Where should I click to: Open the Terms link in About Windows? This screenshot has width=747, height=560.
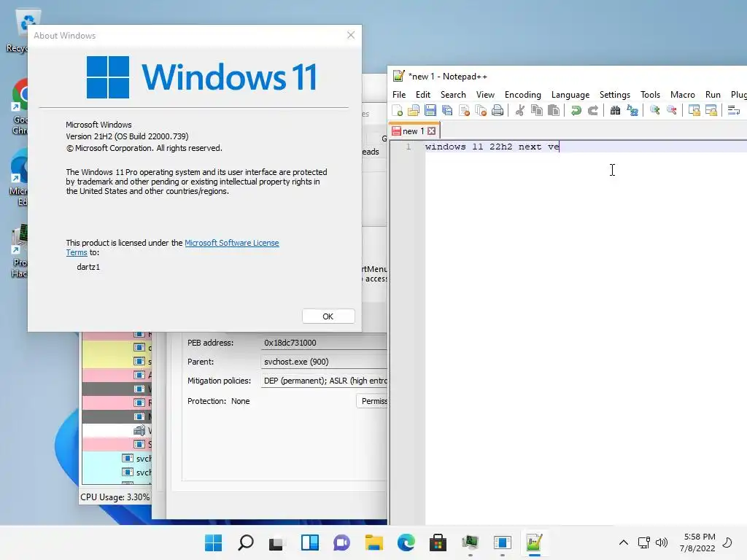(x=77, y=252)
